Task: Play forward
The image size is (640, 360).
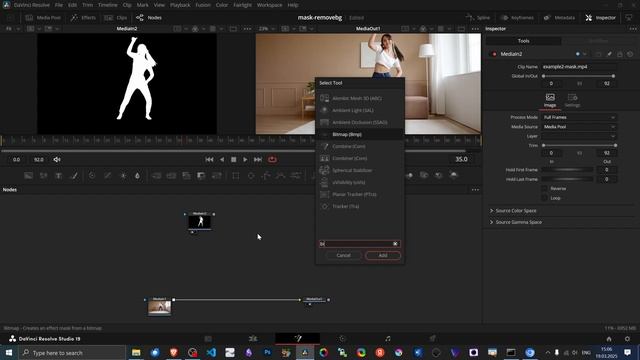Action: (245, 160)
